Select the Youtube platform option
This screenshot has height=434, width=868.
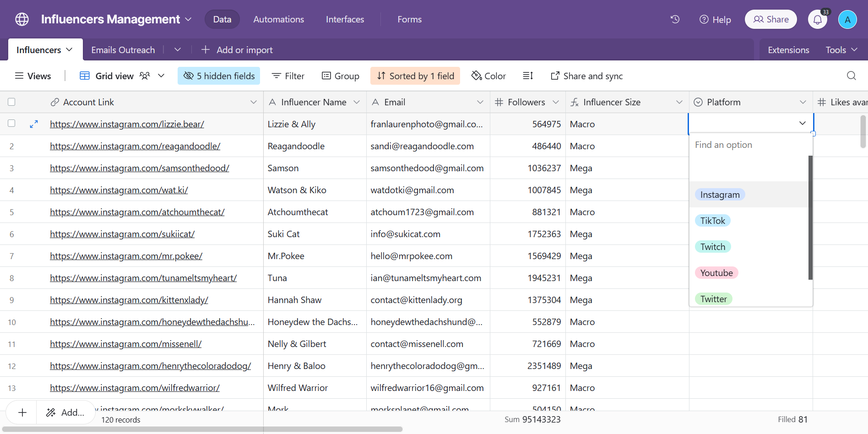[x=716, y=273]
